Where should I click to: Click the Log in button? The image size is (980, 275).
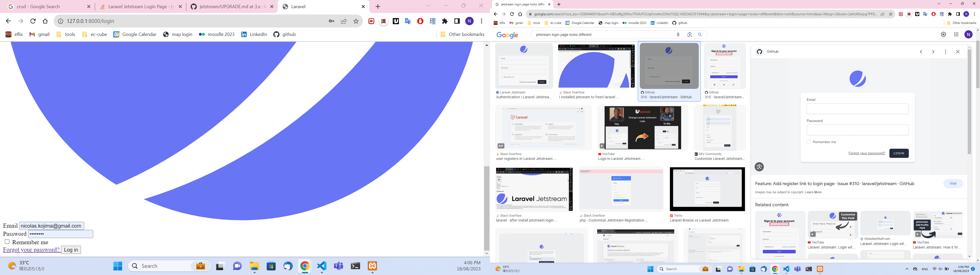71,250
